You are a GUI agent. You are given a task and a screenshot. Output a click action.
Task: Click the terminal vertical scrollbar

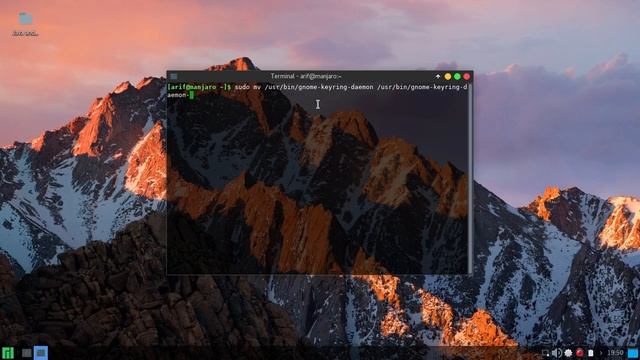point(470,178)
